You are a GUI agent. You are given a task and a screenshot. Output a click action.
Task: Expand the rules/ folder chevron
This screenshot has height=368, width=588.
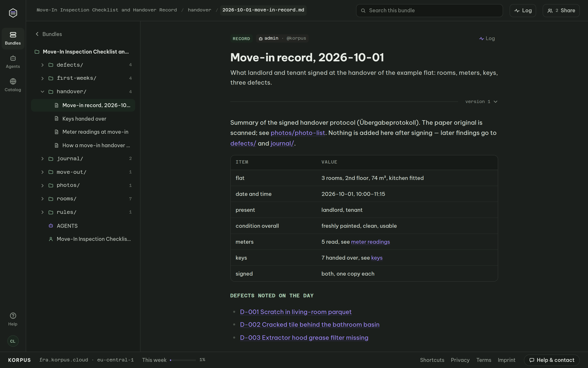[42, 212]
